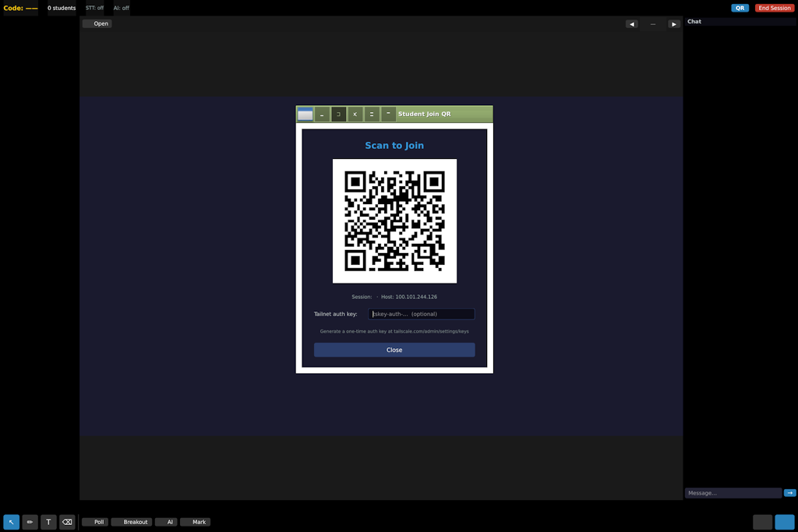This screenshot has height=532, width=798.
Task: Click the Scan to Join heading
Action: [x=394, y=146]
